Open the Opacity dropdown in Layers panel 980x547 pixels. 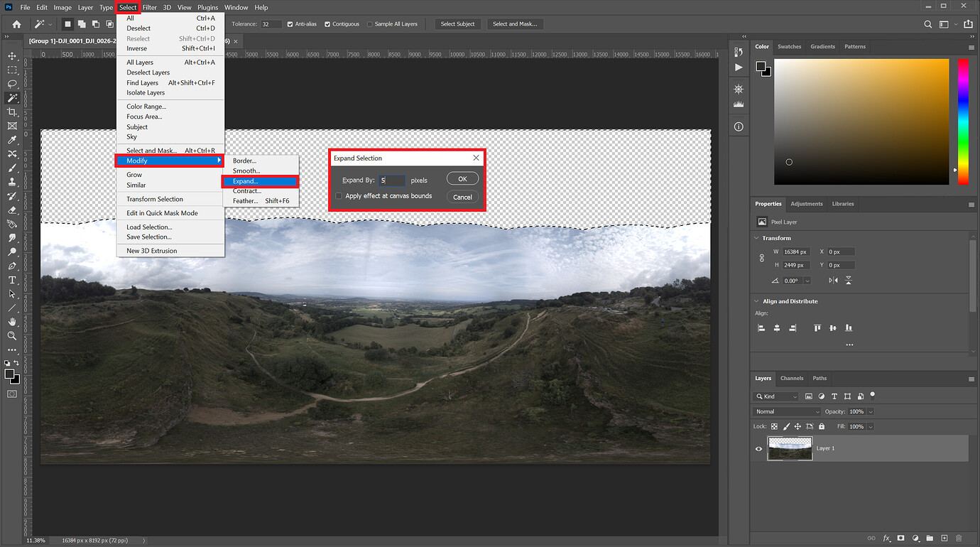[871, 411]
